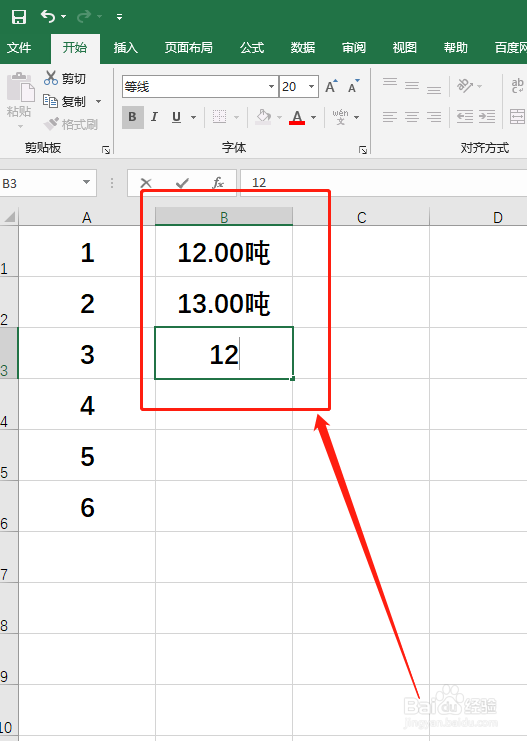Switch to the 公式 tab
This screenshot has width=527, height=741.
tap(252, 48)
